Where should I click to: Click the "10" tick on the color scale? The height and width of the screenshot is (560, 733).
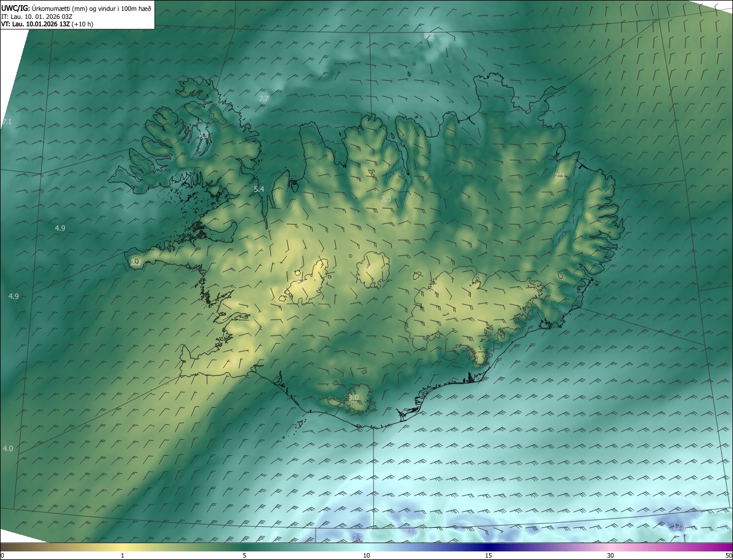pos(366,556)
